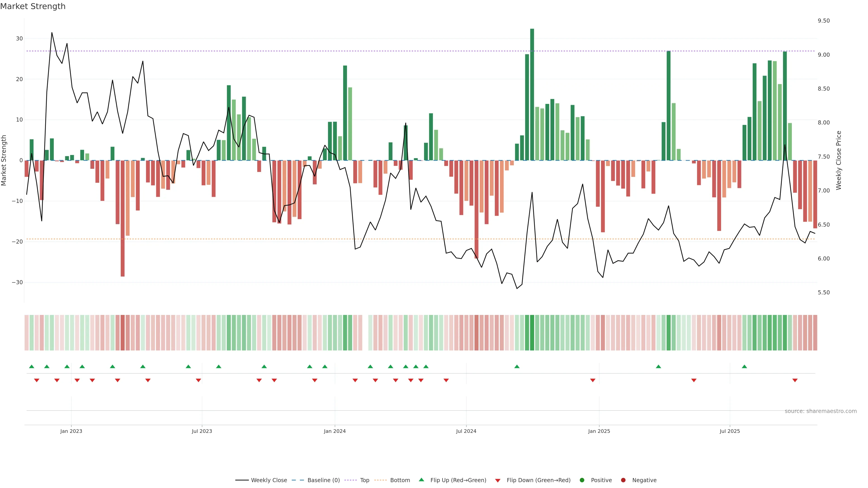868x488 pixels.
Task: Click the Market Strength chart title
Action: pos(33,6)
